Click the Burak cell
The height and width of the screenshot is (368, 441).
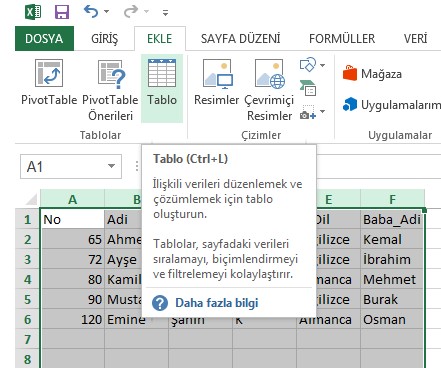click(x=392, y=299)
